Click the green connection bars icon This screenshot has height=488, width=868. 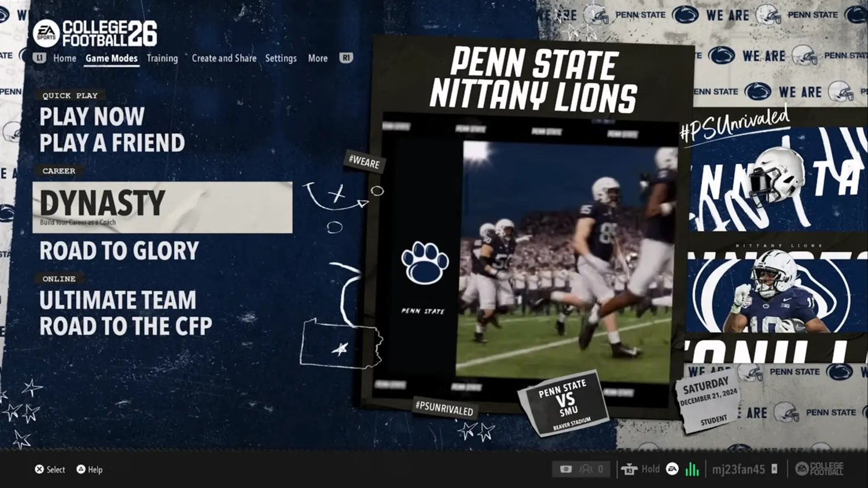point(692,469)
